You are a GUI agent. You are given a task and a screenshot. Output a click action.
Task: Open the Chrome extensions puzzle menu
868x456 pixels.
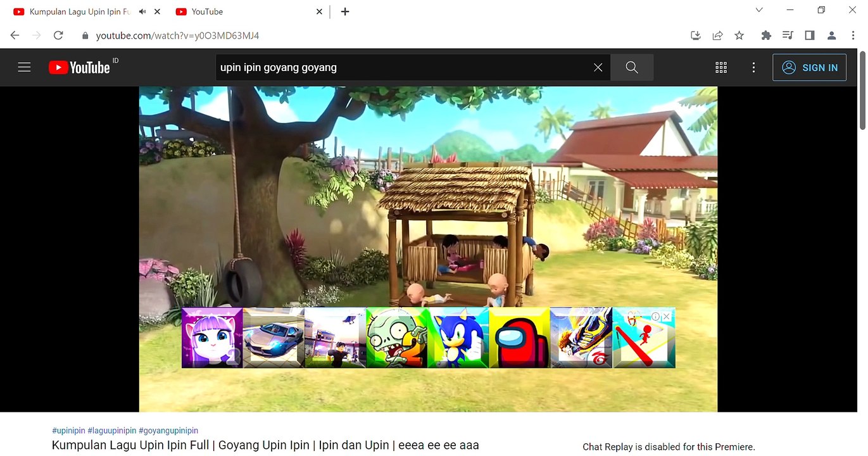[x=766, y=35]
